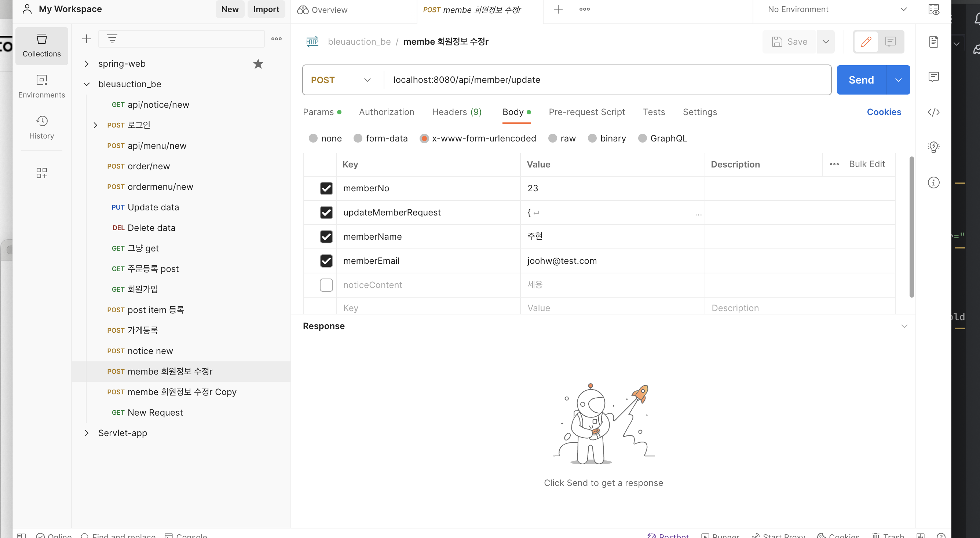Enable the noticeContent parameter checkbox
Screen dimensions: 980x538
tap(326, 285)
